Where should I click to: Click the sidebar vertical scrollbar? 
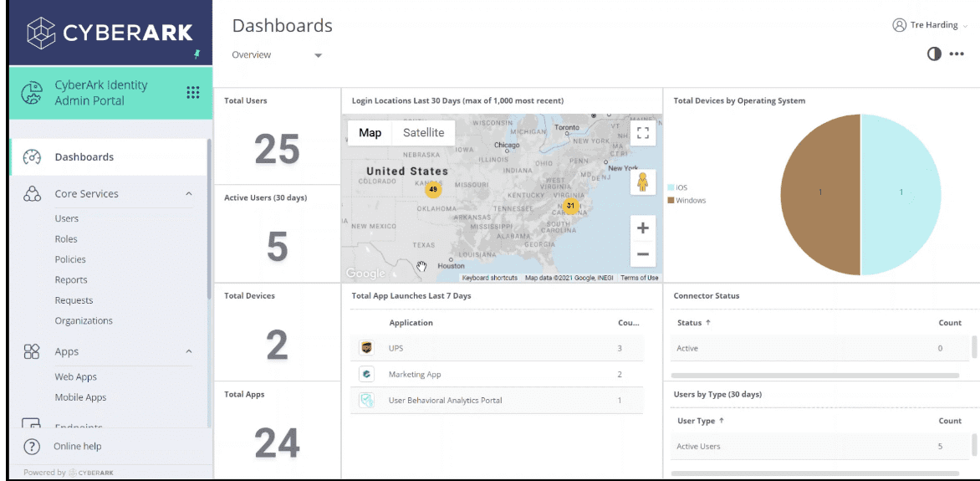click(209, 219)
